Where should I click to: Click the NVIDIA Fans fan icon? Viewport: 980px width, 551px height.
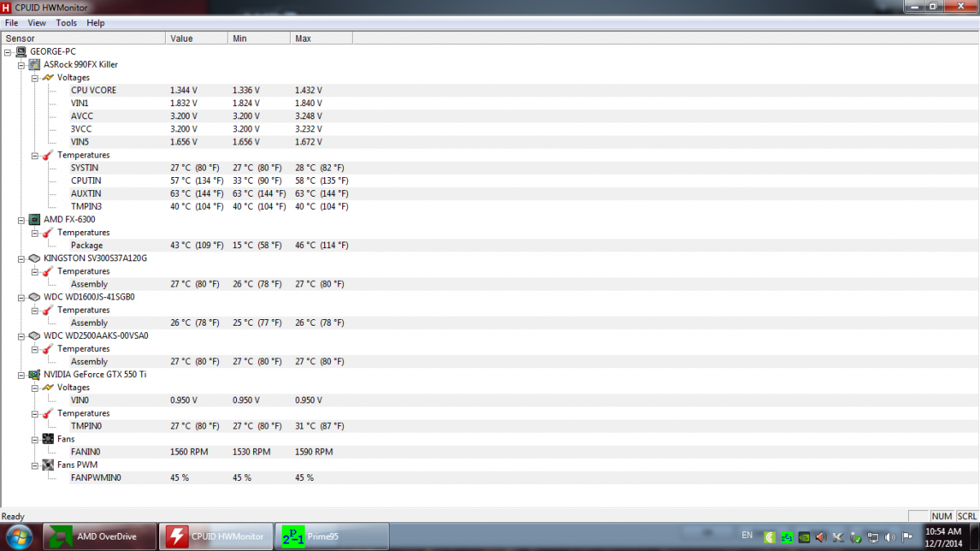coord(48,439)
